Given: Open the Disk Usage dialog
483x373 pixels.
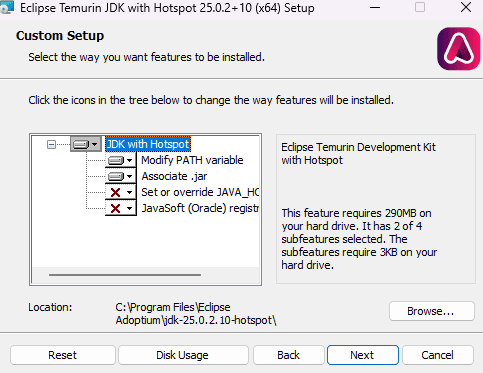Looking at the screenshot, I should pyautogui.click(x=183, y=355).
